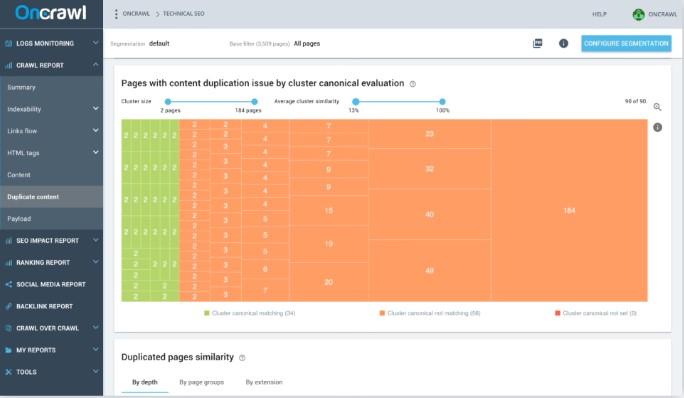This screenshot has height=398, width=684.
Task: Open the three-dot menu beside the Oncrawl breadcrumb
Action: coord(116,14)
